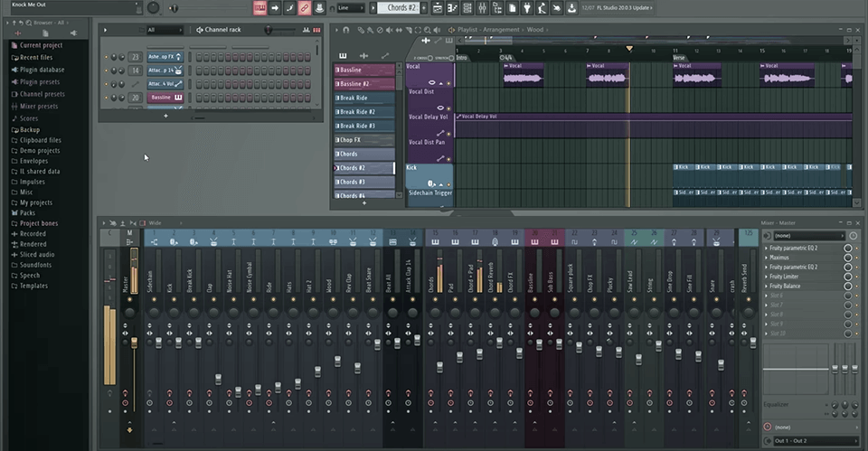
Task: Show pattern clips in the picker panel
Action: tap(343, 55)
